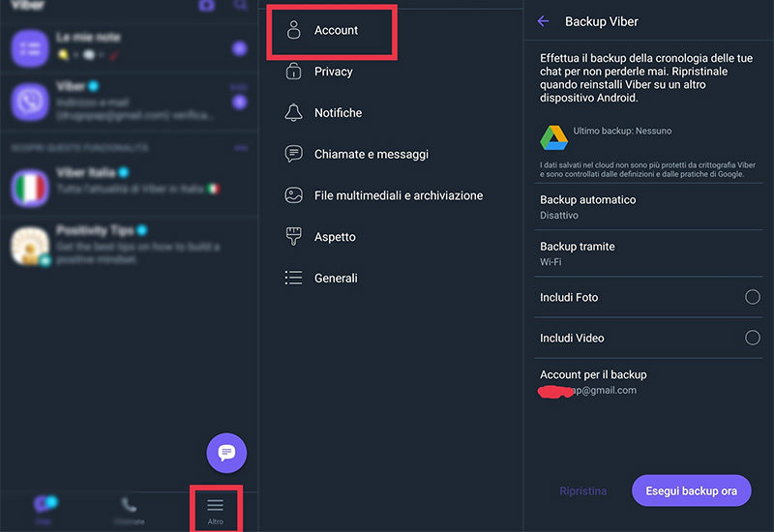Switch to the chats tab in bottom bar
This screenshot has height=532, width=774.
pos(44,510)
